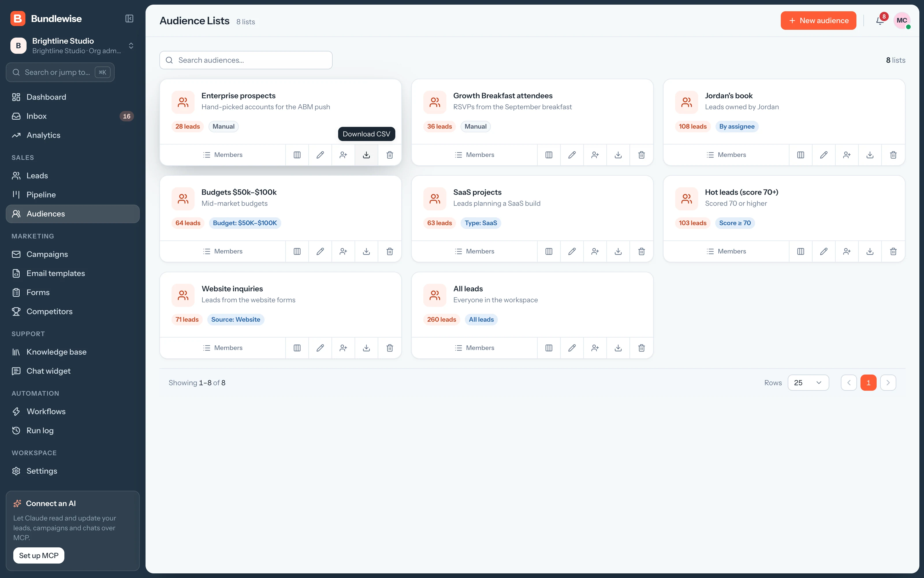
Task: Focus the Search audiences field
Action: (x=246, y=60)
